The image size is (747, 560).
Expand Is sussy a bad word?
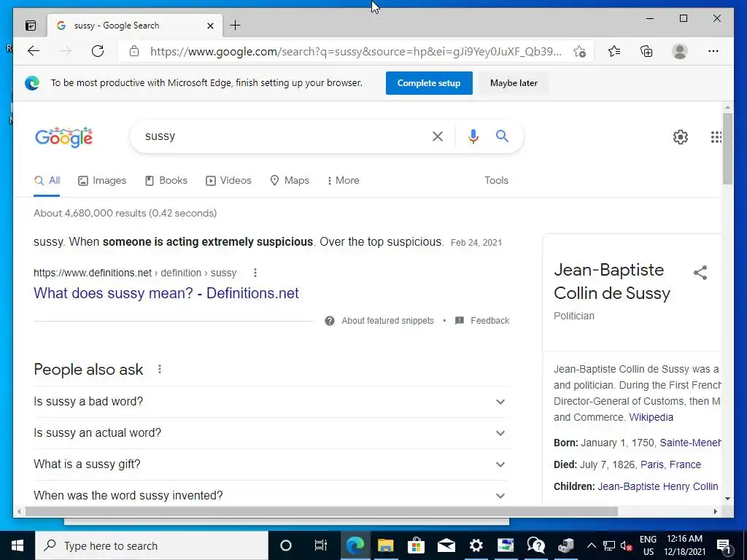click(271, 402)
